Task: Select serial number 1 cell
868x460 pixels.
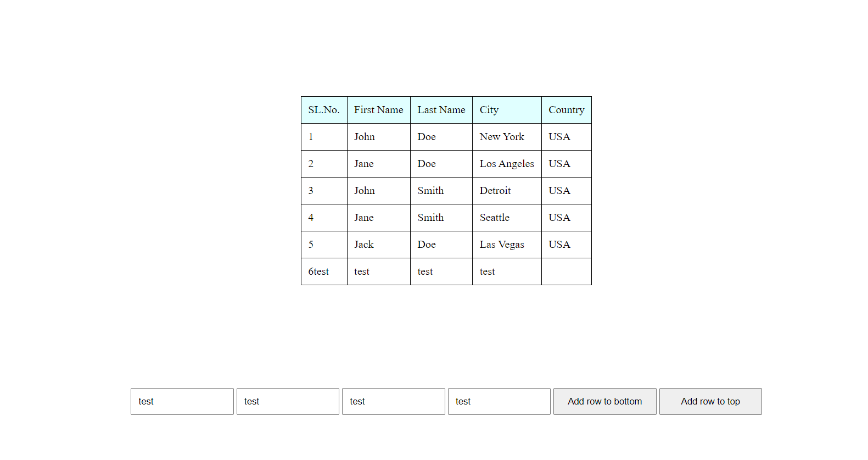Action: point(324,137)
